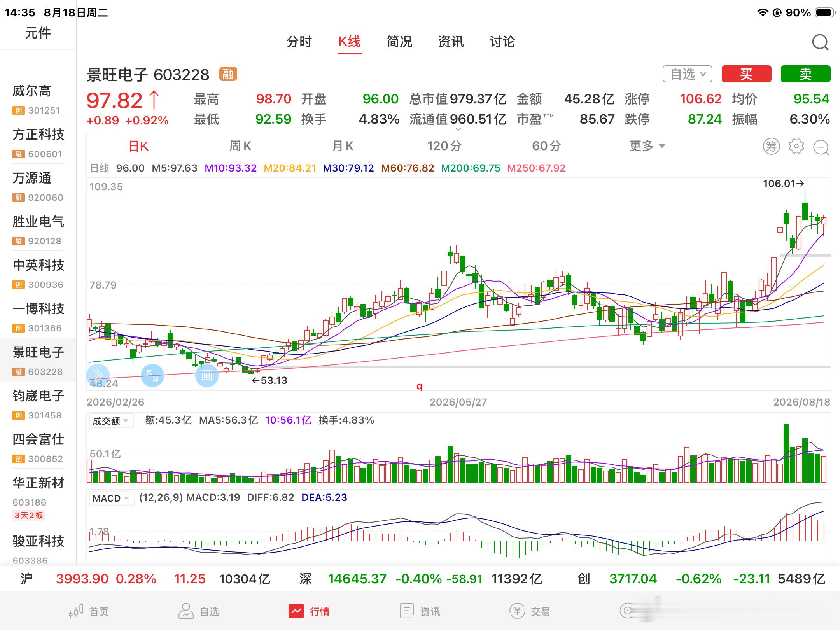
Task: Tap the blue fullscreen arrows bubble
Action: click(152, 376)
